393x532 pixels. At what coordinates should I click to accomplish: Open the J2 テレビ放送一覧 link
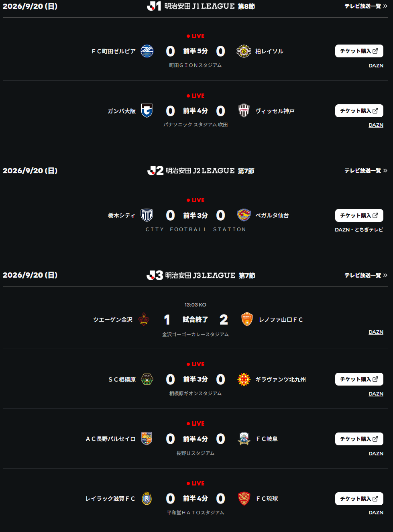366,171
